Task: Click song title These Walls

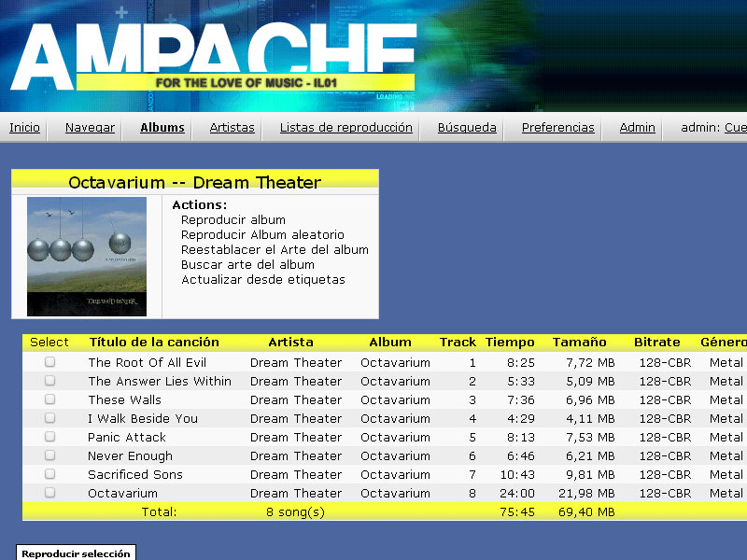Action: 125,399
